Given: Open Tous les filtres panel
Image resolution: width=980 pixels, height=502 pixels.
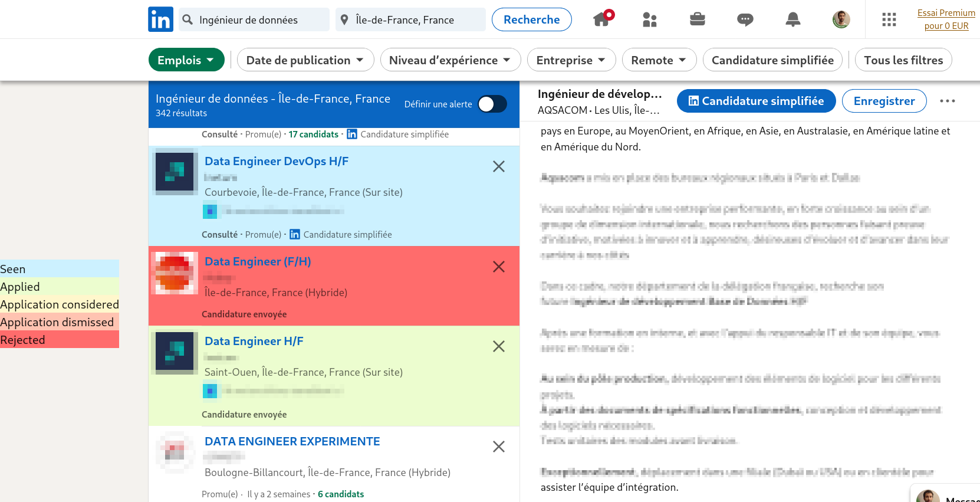Looking at the screenshot, I should [903, 60].
